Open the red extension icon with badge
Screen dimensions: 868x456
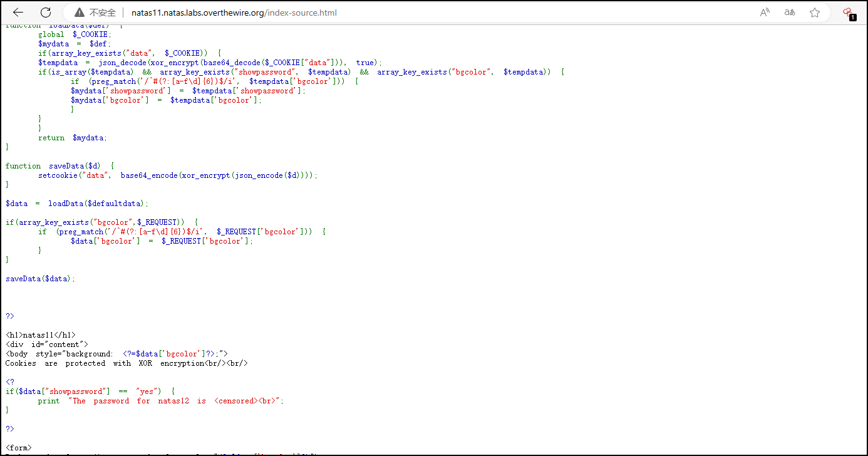847,13
